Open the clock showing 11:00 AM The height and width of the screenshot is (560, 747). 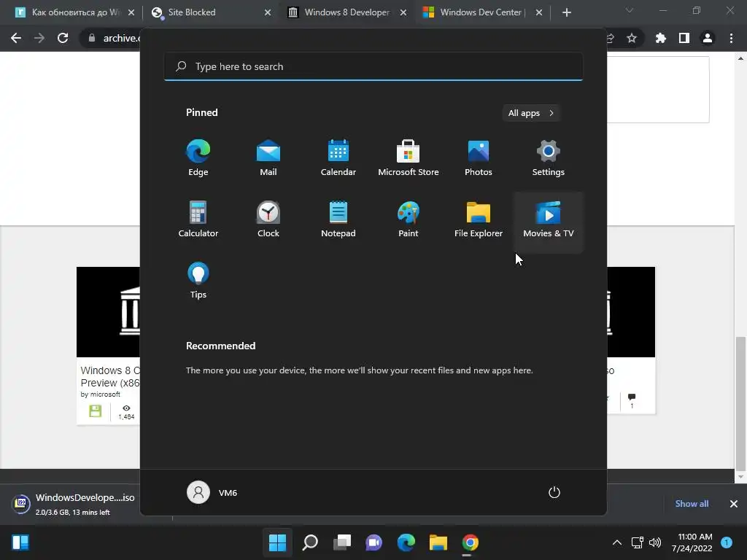(692, 542)
